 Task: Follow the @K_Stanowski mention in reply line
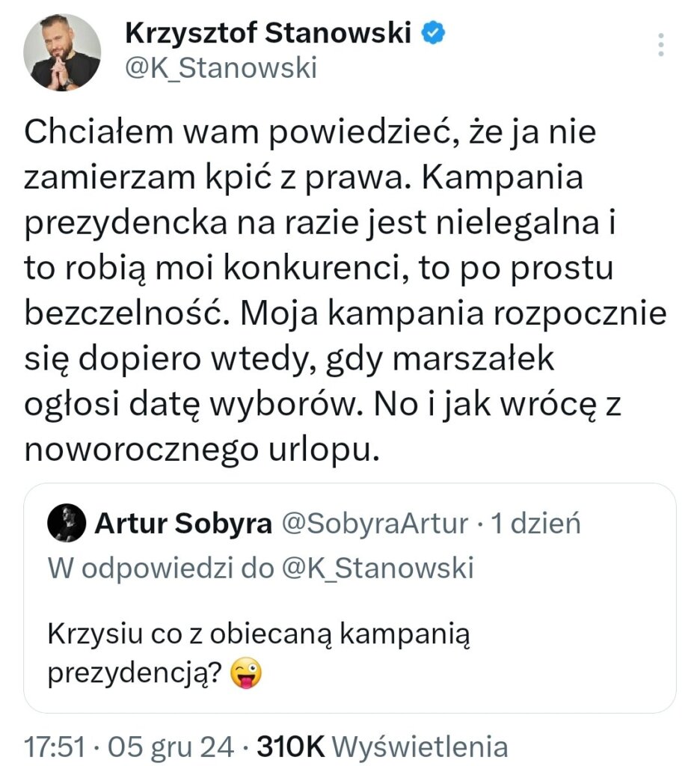[x=378, y=569]
